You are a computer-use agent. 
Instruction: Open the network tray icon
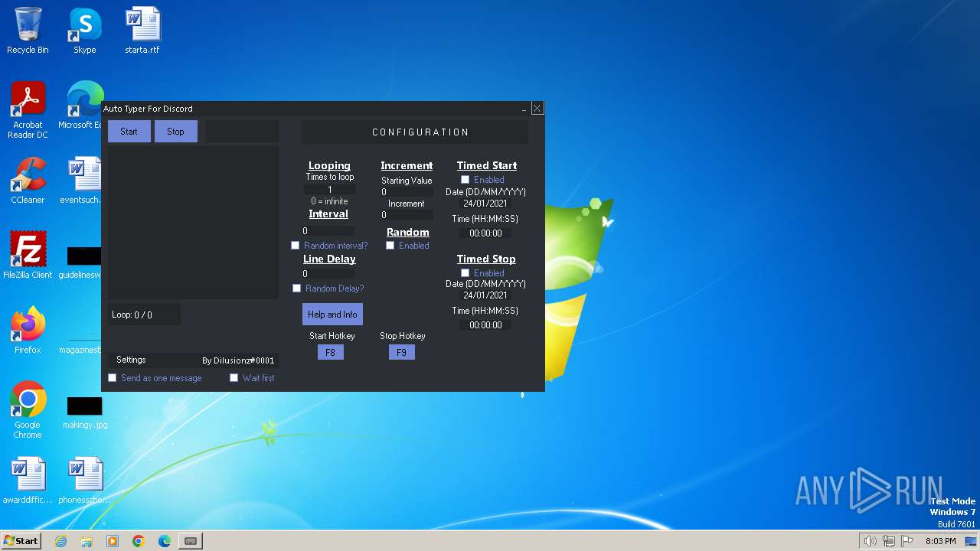click(x=889, y=541)
